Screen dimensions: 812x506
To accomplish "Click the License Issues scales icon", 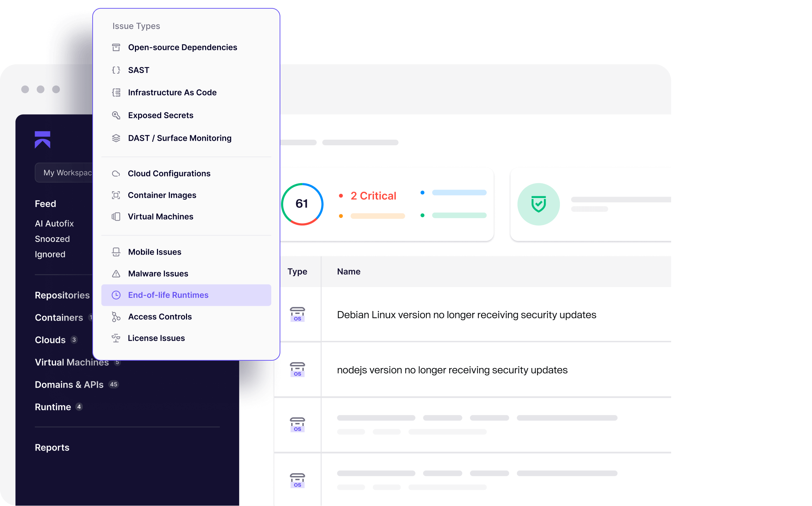I will pos(116,338).
